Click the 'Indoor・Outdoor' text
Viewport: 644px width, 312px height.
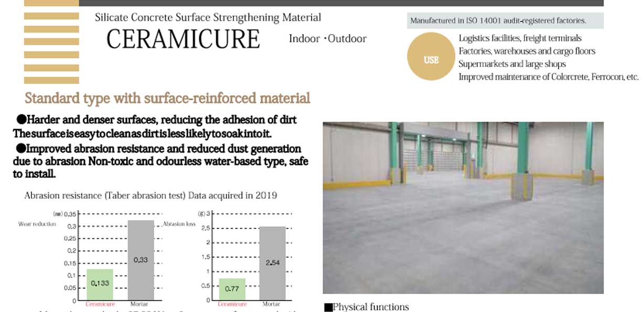[x=327, y=39]
